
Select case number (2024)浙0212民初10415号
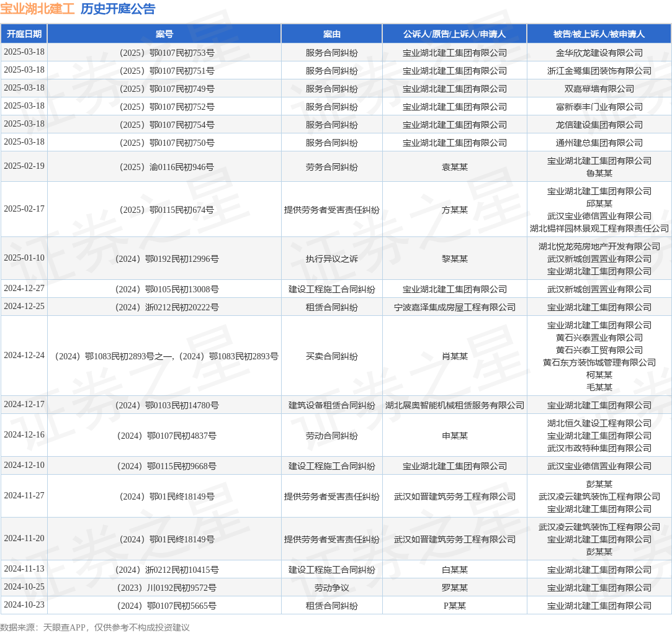[x=167, y=570]
